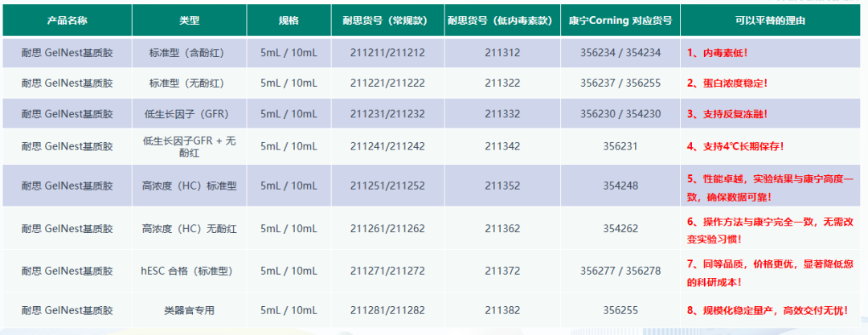This screenshot has width=868, height=335.
Task: Pick the low-endotoxin number 211372
Action: point(502,271)
